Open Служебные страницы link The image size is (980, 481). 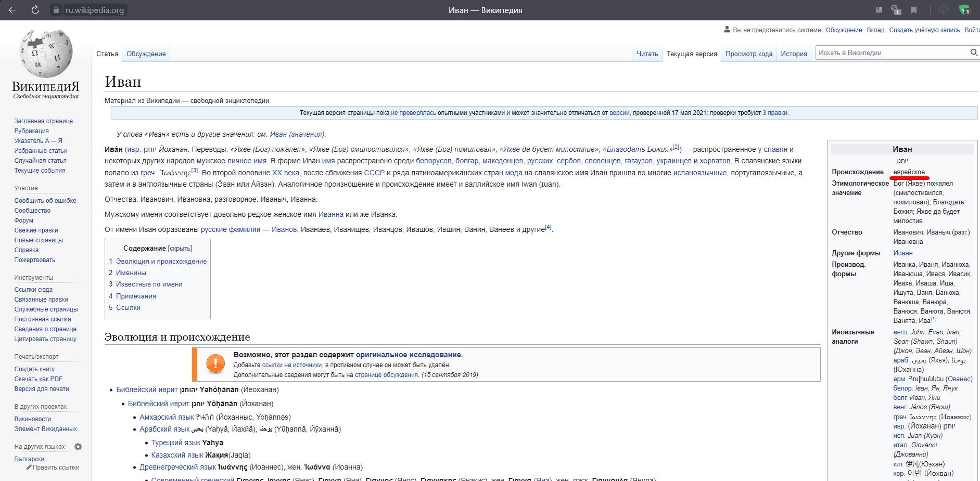pos(46,309)
